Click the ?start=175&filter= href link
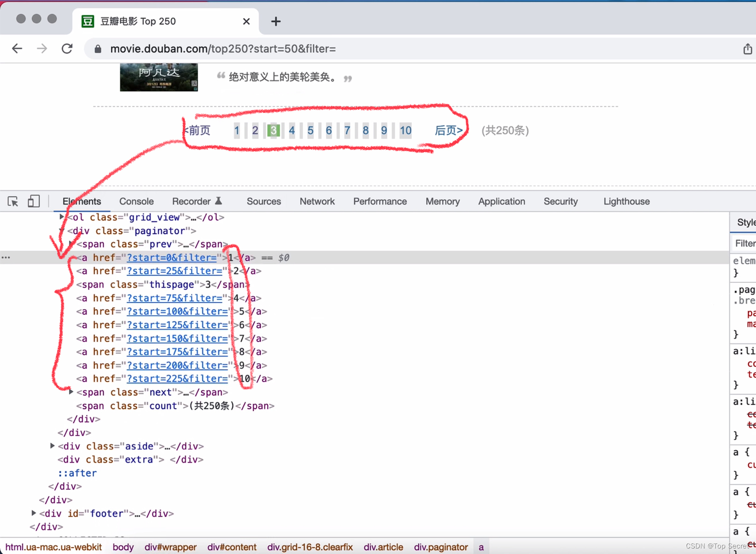The image size is (756, 554). 177,352
